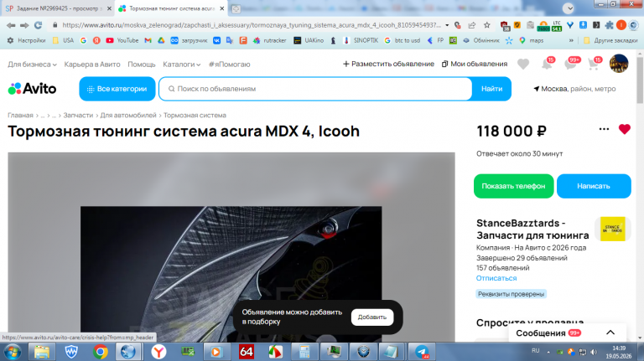644x361 pixels.
Task: Click the share icon in address bar
Action: (x=472, y=25)
